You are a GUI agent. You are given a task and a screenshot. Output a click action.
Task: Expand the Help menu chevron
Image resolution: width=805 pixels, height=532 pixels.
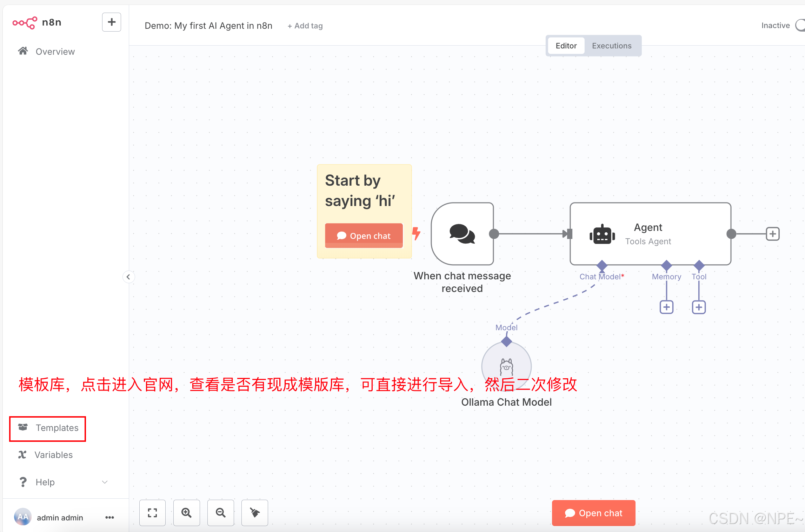[x=105, y=482]
